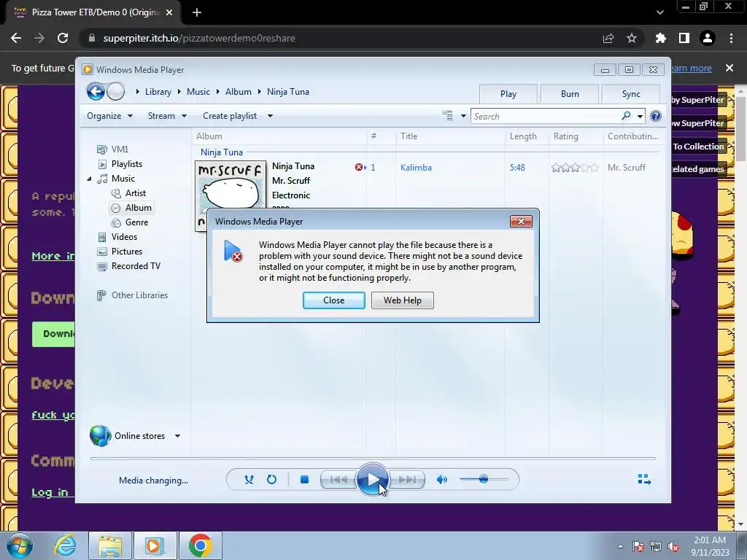747x560 pixels.
Task: Toggle shuffle in the playback bar
Action: [249, 480]
